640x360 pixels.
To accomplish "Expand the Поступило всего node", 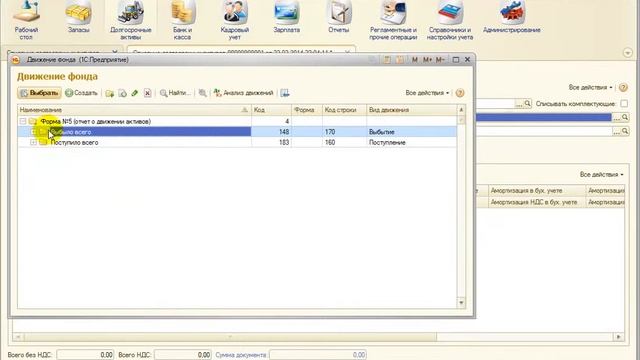I will [33, 142].
